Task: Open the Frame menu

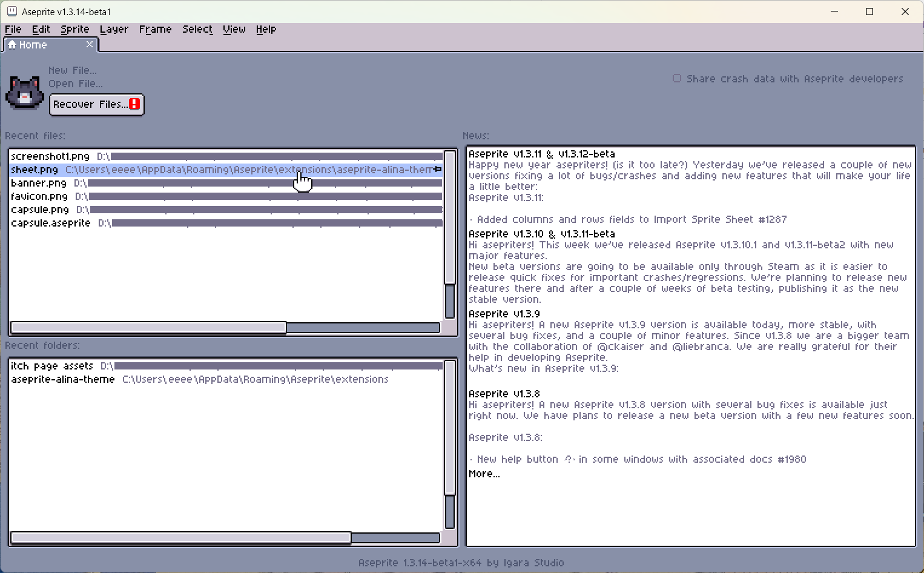Action: pyautogui.click(x=155, y=29)
